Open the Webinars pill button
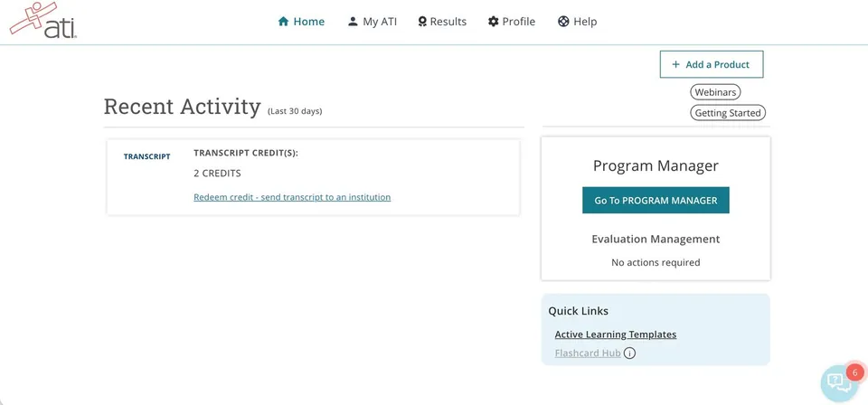 pos(715,92)
